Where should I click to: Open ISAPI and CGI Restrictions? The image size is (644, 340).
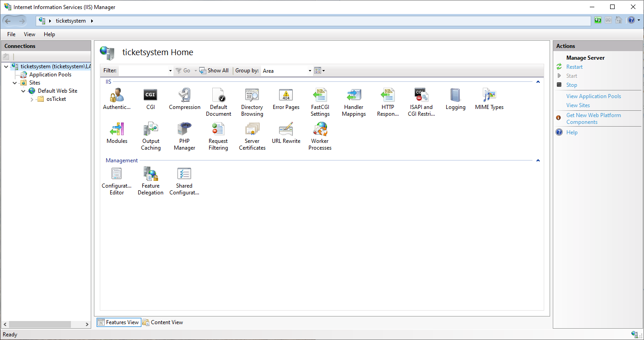tap(421, 103)
